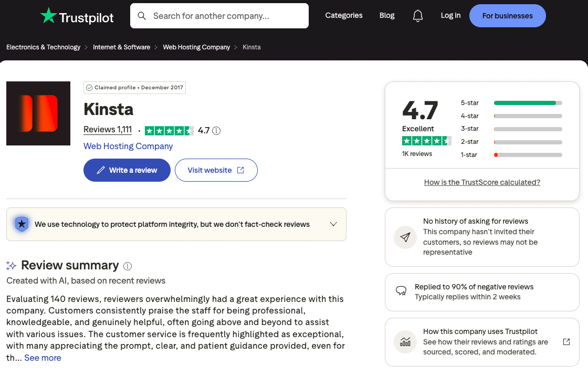Click the star rating under Excellent
This screenshot has width=588, height=376.
click(426, 141)
